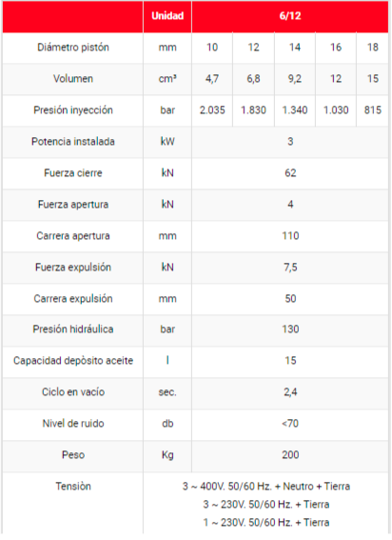Viewport: 392px width, 540px height.
Task: Click Capacidad depòsito aceite label
Action: (x=73, y=361)
